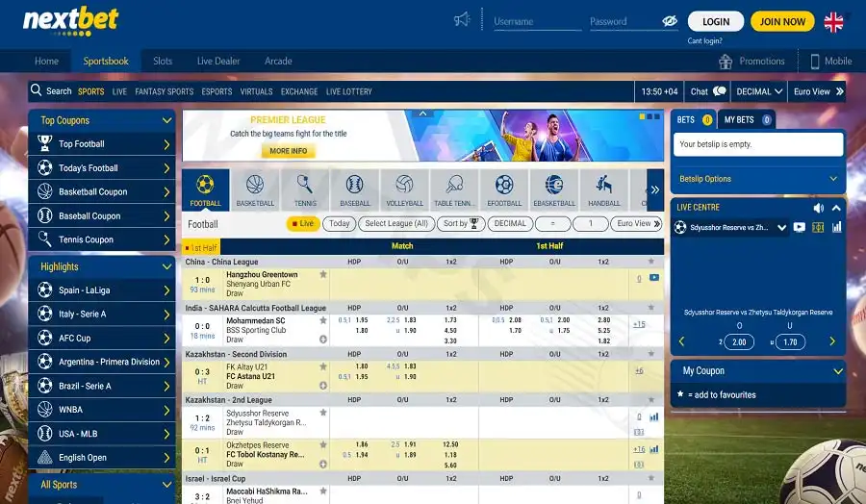Favourite the Sdyusshor Reserve match star

[x=323, y=413]
